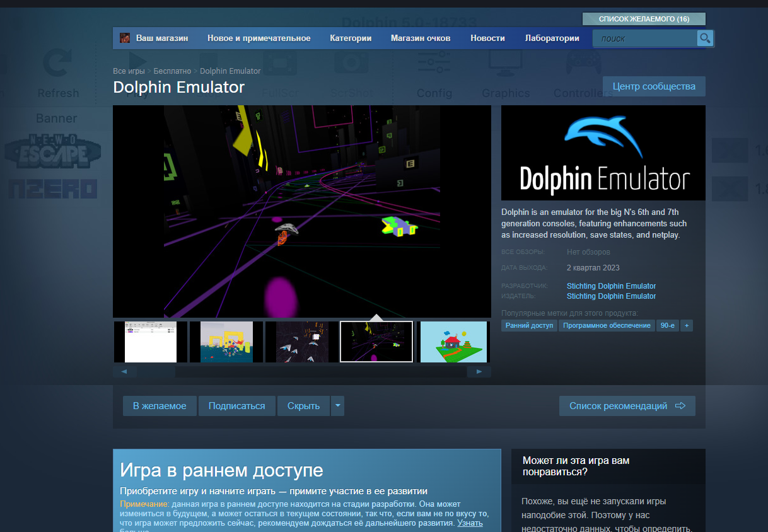This screenshot has width=768, height=532.
Task: Open the developer link Stichting Dolphin Emulator
Action: (x=611, y=286)
